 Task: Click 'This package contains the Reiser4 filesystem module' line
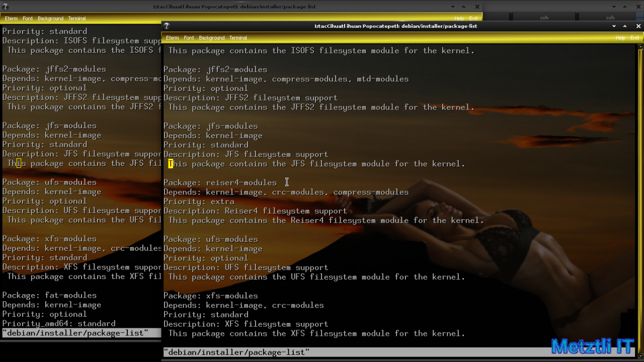coord(326,220)
